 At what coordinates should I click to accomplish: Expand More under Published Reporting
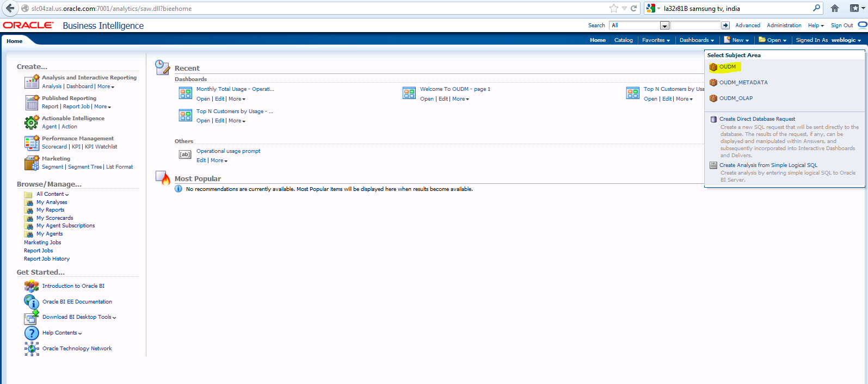[x=102, y=107]
